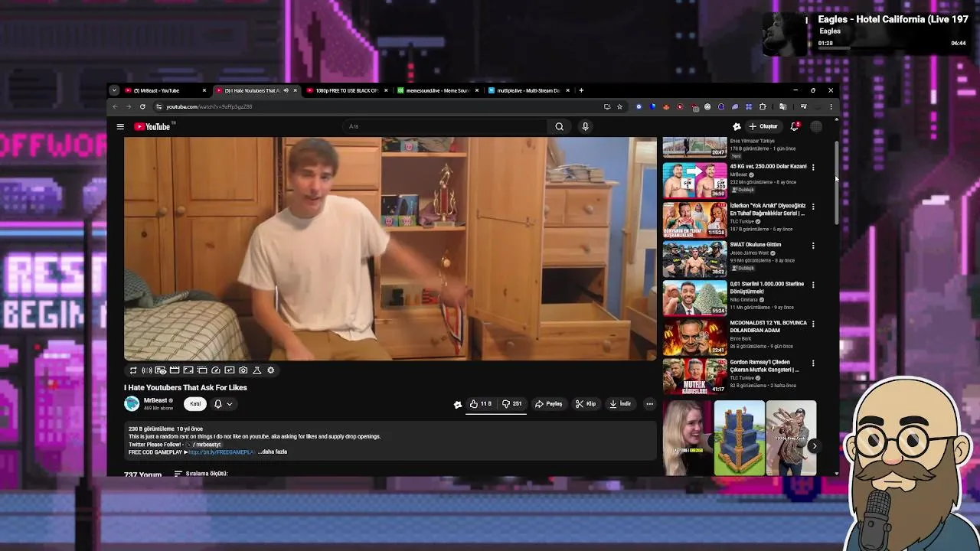Go back using browser back arrow
980x551 pixels.
[115, 106]
